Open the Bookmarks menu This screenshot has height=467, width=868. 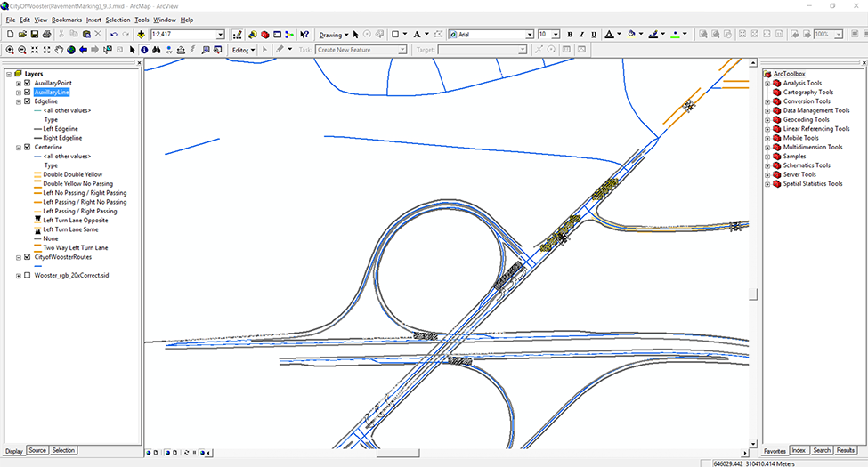[x=66, y=20]
